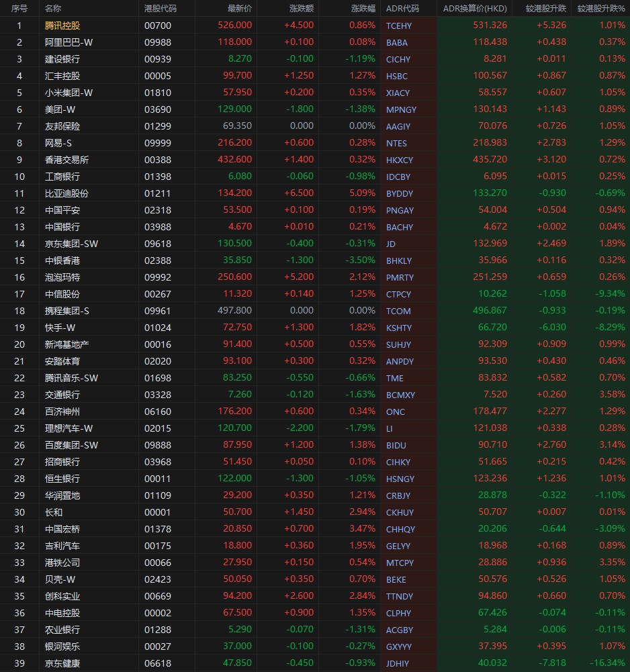This screenshot has width=630, height=672.
Task: Click the 理想汽车-W stock name
Action: pyautogui.click(x=69, y=428)
